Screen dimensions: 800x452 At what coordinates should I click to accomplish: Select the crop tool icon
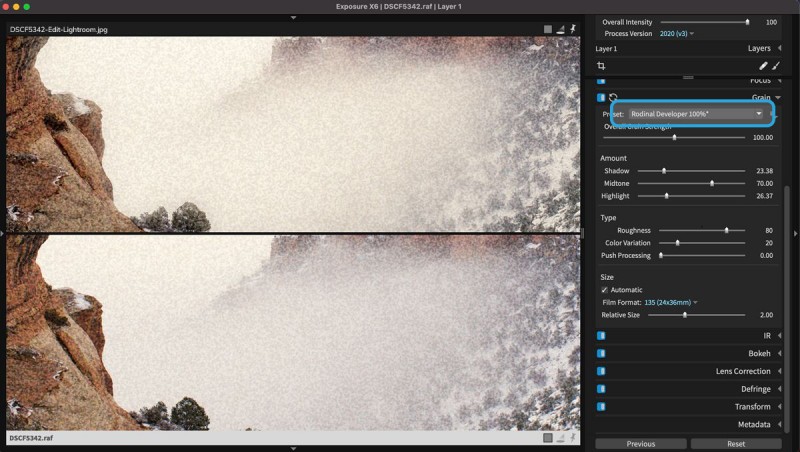[x=601, y=66]
